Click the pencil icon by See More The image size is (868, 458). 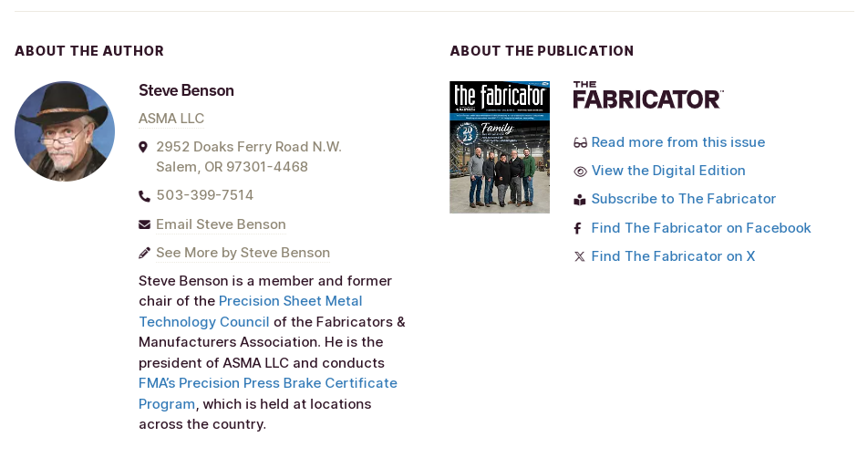(144, 253)
